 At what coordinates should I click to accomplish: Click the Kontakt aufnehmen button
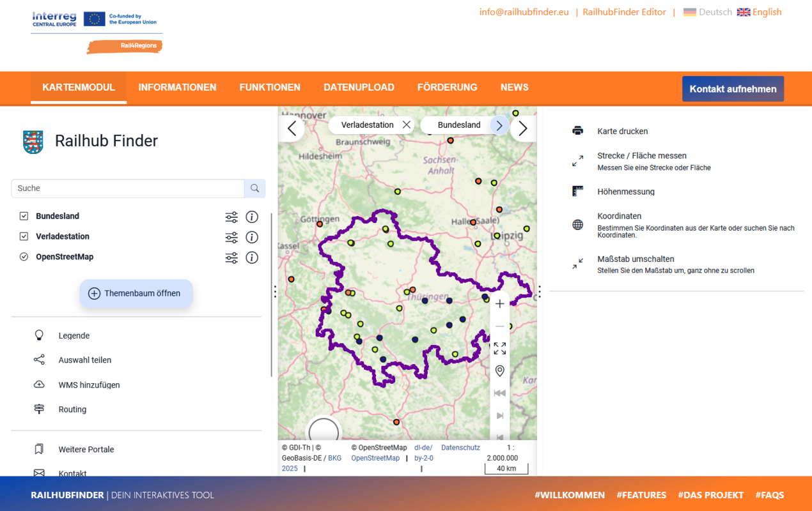733,89
